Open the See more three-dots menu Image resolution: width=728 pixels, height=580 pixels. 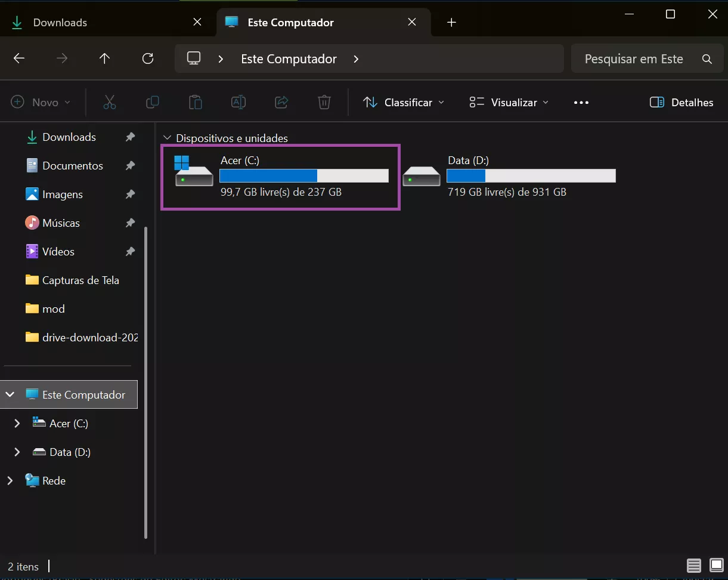(581, 103)
